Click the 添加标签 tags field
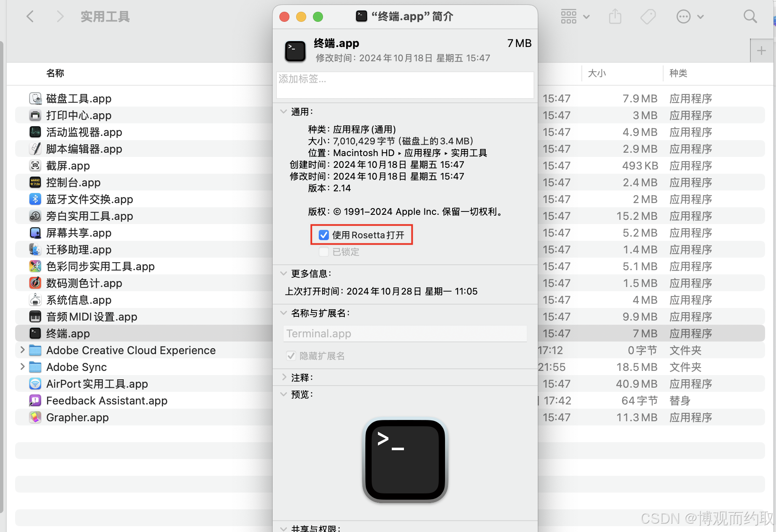Viewport: 776px width, 532px height. (405, 85)
